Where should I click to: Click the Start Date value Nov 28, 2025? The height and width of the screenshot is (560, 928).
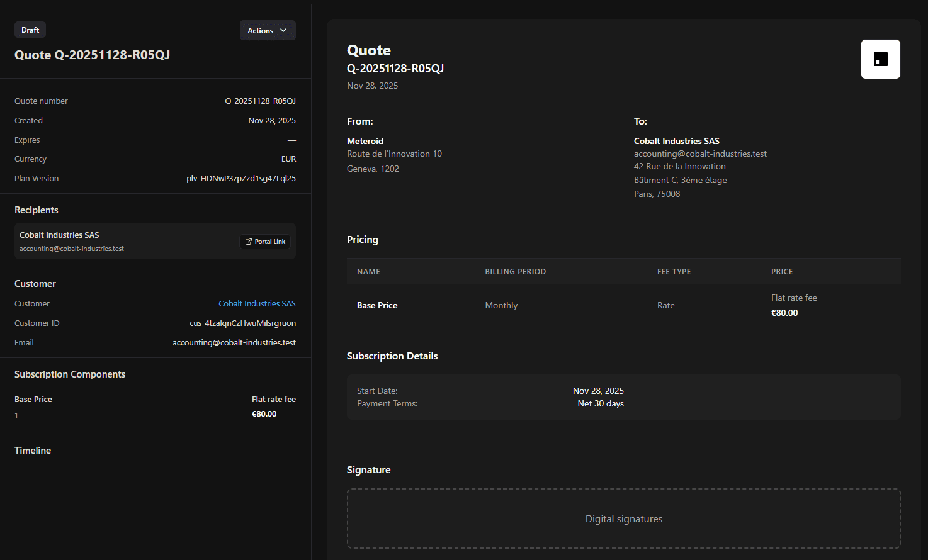coord(598,391)
